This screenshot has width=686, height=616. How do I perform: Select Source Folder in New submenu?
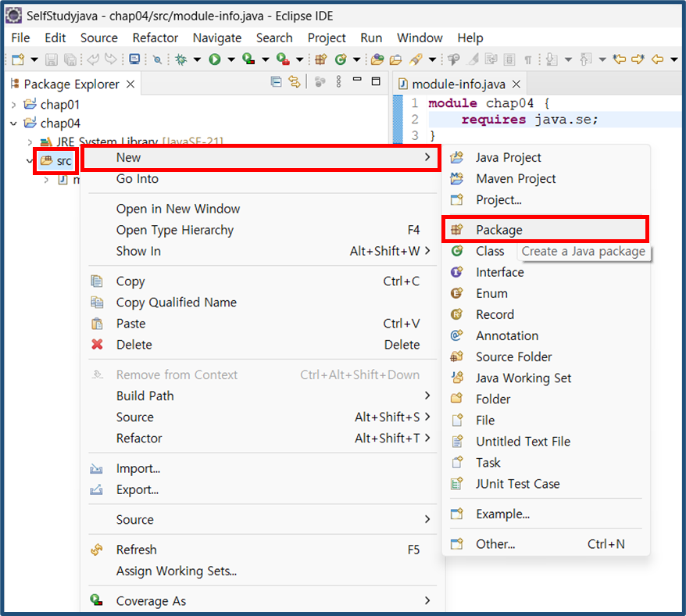tap(546, 356)
